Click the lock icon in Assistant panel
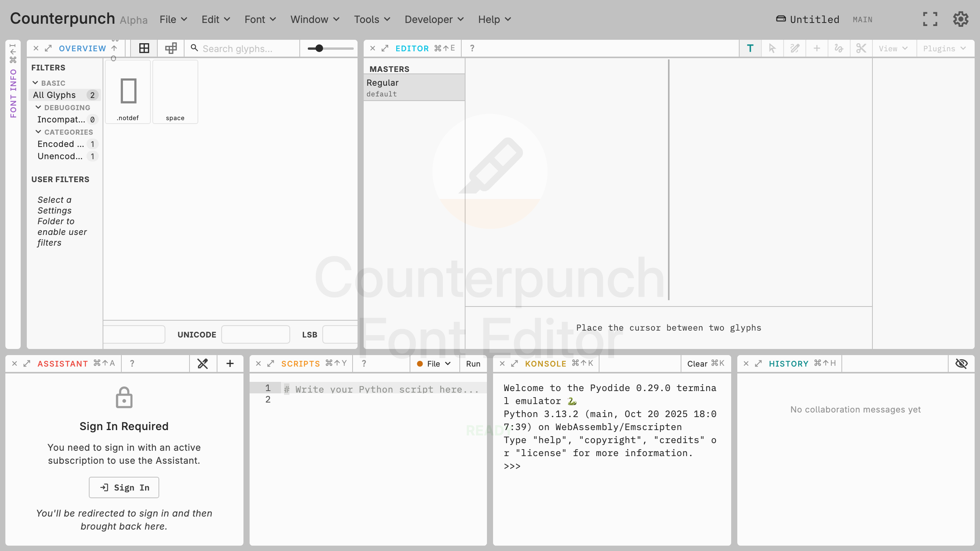 coord(124,398)
